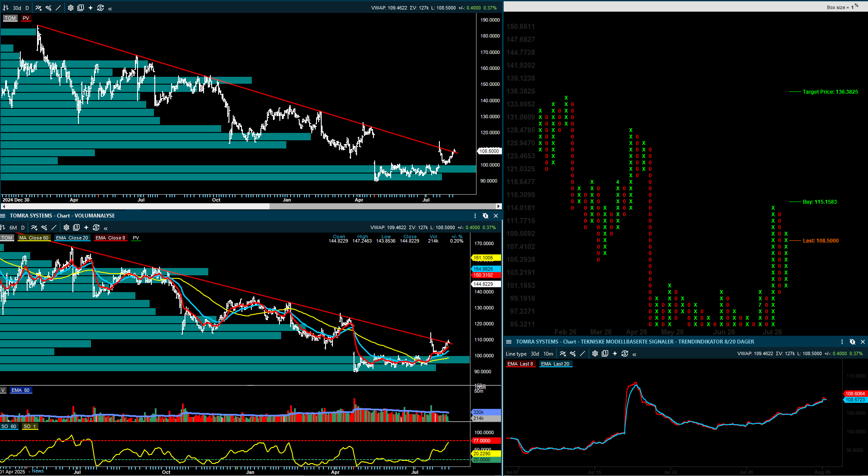Image resolution: width=868 pixels, height=476 pixels.
Task: Collapse VOLUMANALYSE toolbar with double chevron
Action: click(x=106, y=228)
